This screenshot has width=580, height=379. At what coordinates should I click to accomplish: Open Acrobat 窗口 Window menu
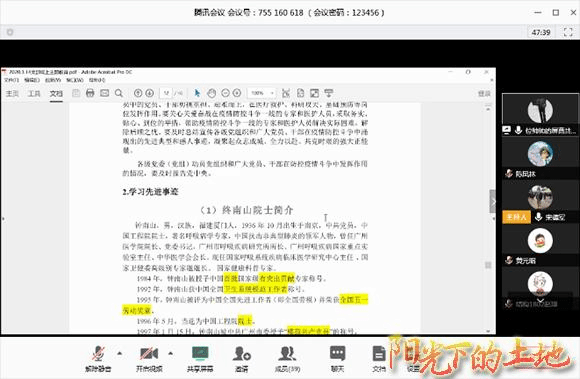click(x=75, y=80)
